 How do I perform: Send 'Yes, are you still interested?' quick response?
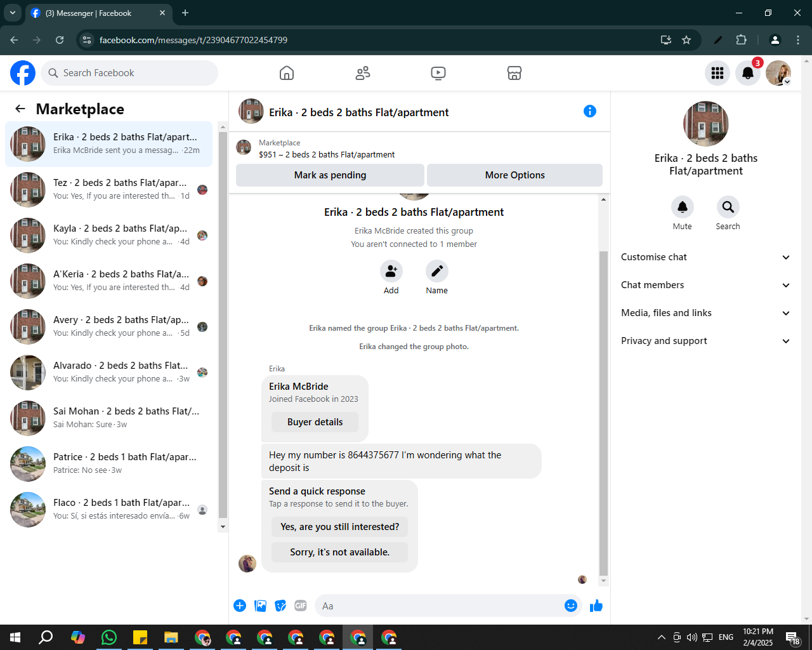[340, 527]
